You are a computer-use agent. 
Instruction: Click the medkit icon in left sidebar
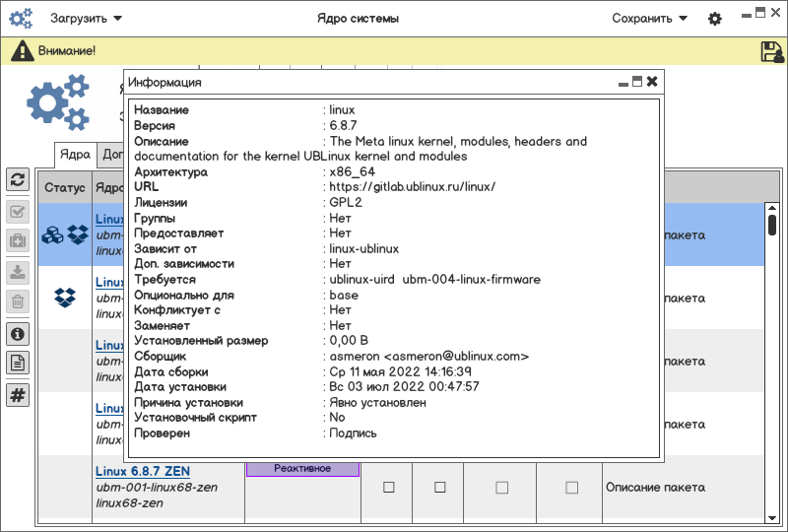pyautogui.click(x=18, y=240)
